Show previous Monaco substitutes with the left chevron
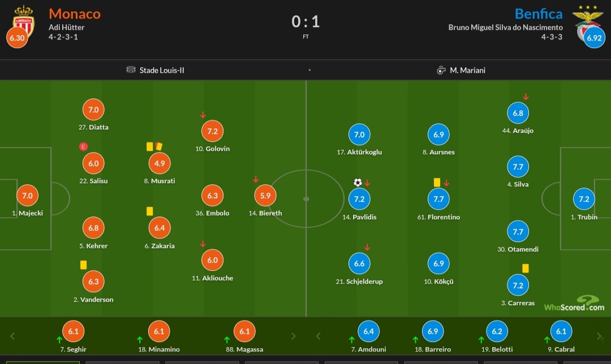 click(12, 336)
